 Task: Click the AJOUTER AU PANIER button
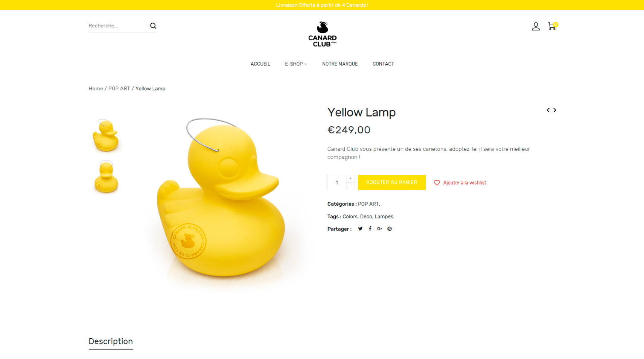click(x=391, y=183)
